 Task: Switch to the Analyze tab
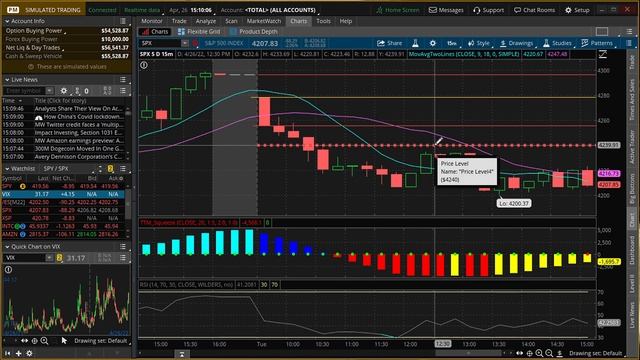click(206, 21)
